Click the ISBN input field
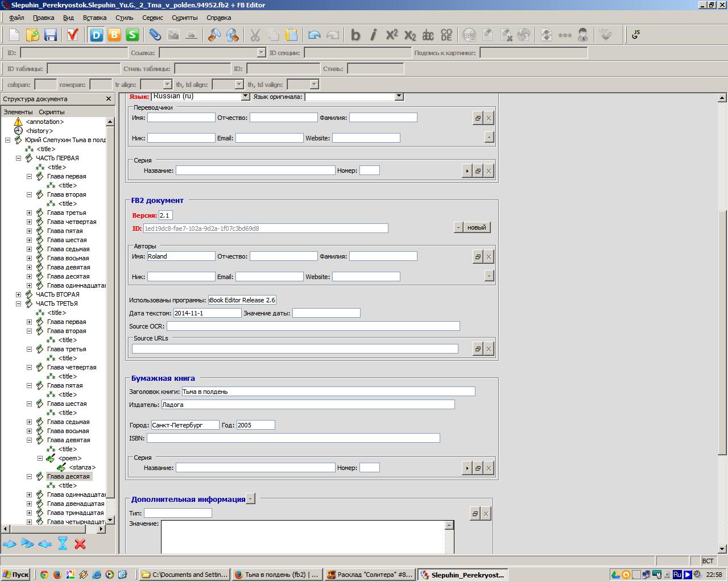 [293, 438]
